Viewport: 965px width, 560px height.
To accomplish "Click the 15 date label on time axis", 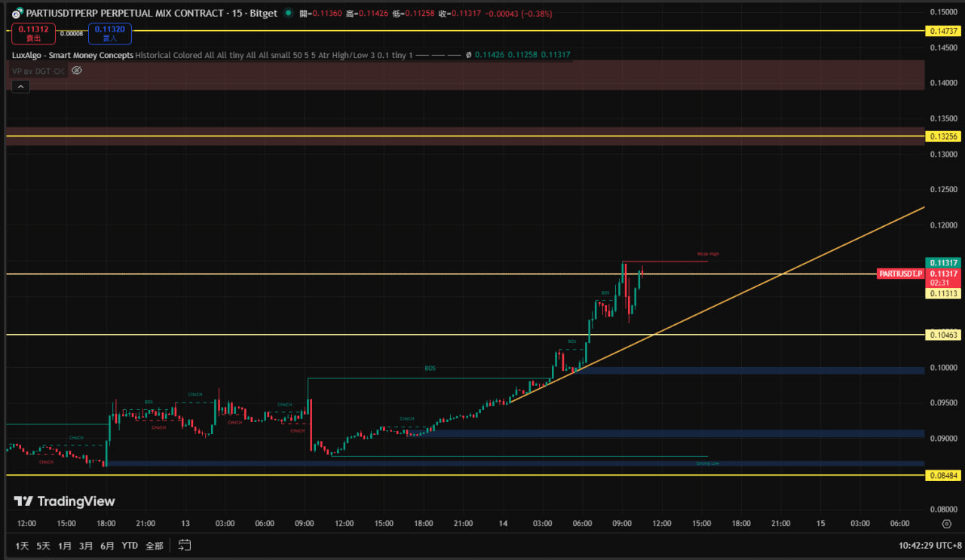I will point(821,523).
